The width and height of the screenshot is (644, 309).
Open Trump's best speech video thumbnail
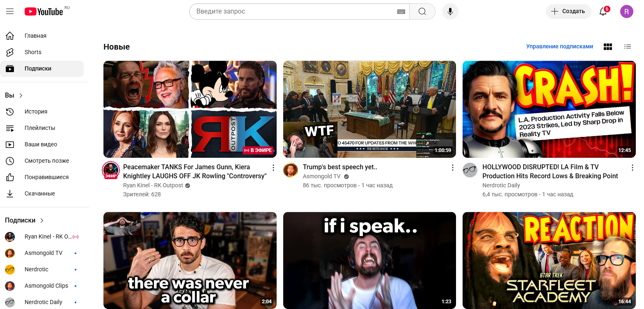(369, 109)
